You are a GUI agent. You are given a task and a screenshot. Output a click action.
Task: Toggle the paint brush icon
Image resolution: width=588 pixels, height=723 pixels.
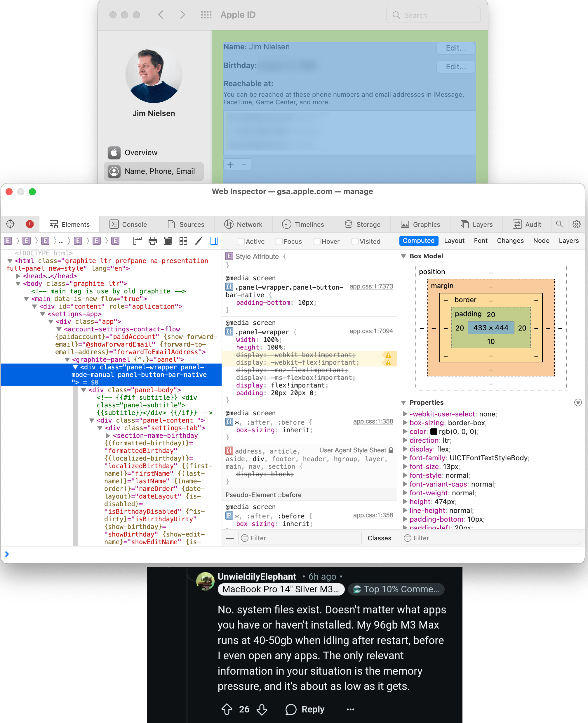point(199,241)
